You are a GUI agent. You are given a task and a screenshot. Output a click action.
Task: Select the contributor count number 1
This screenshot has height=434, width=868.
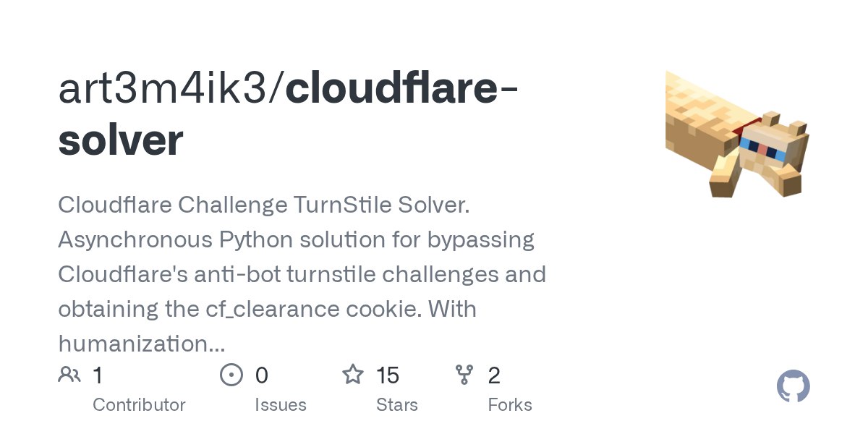(x=98, y=375)
